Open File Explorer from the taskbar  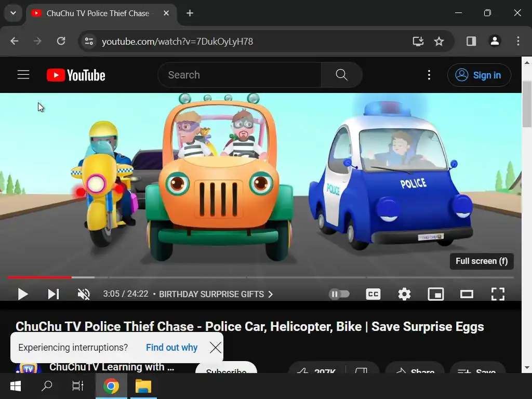click(143, 386)
